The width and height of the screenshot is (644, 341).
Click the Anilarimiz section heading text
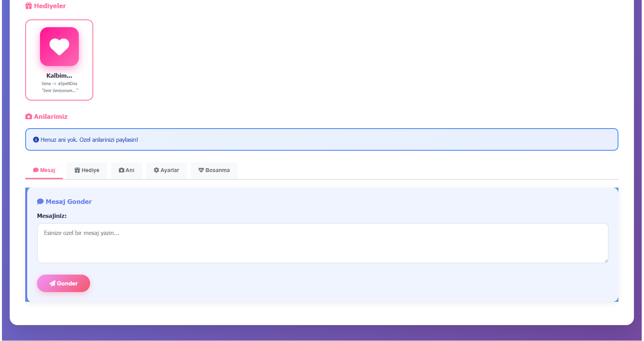50,117
